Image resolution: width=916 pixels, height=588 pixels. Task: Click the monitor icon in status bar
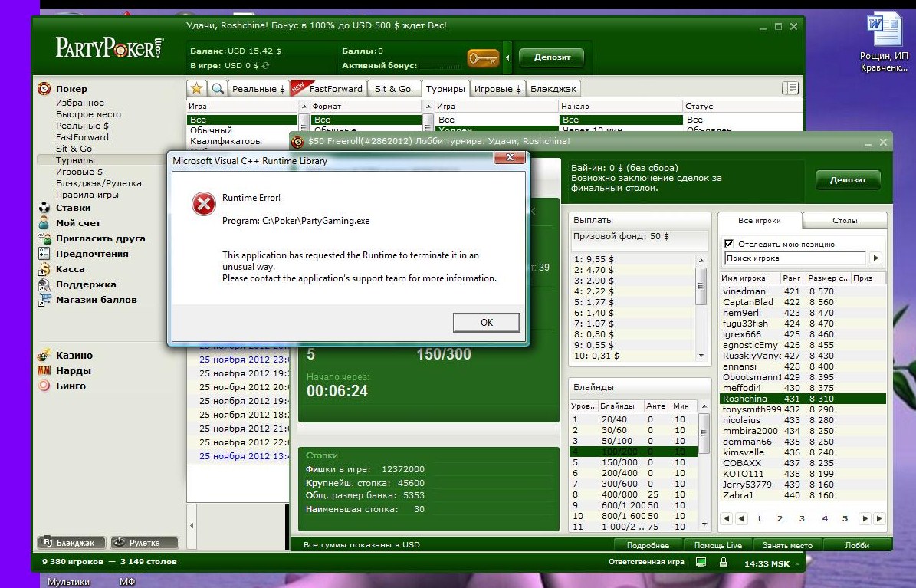pyautogui.click(x=701, y=562)
